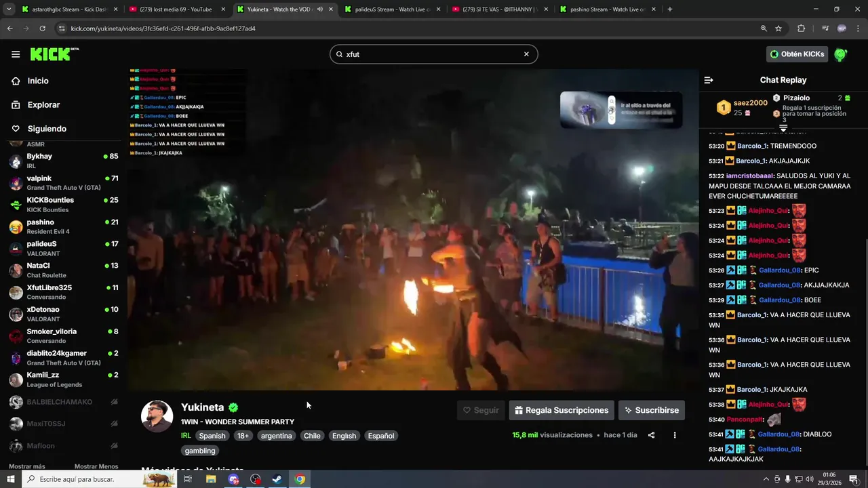868x488 pixels.
Task: Open Bykhay channel from sidebar
Action: [63, 161]
